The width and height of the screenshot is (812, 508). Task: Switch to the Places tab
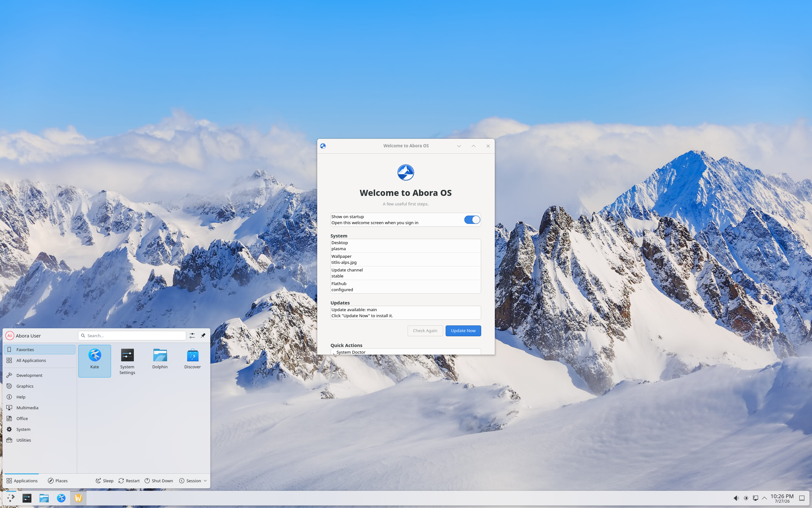(58, 481)
